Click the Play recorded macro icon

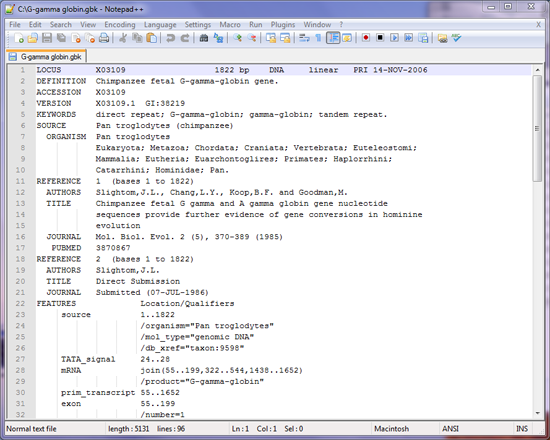(394, 38)
